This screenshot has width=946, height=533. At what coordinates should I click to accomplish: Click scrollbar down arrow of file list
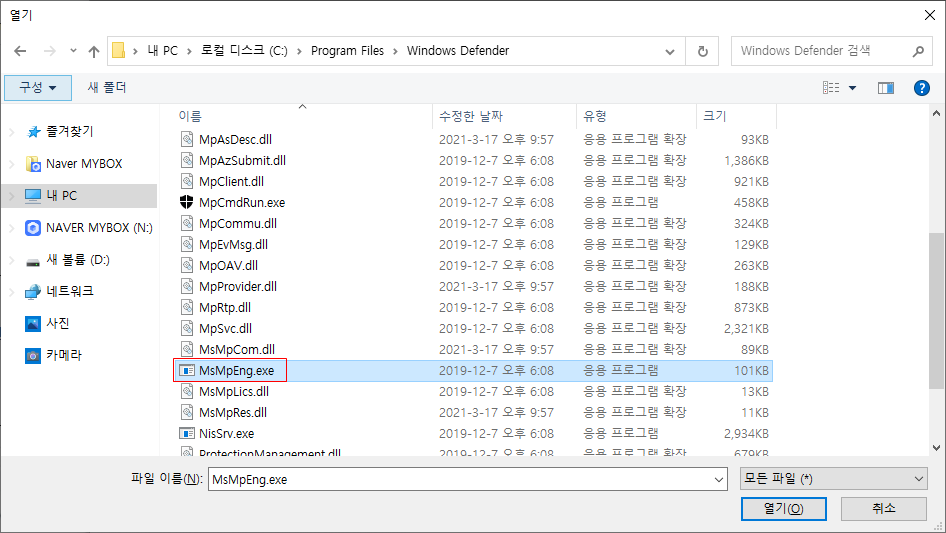(936, 448)
